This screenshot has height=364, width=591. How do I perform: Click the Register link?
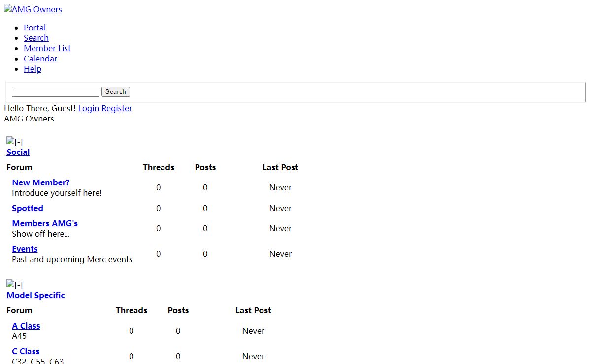117,108
